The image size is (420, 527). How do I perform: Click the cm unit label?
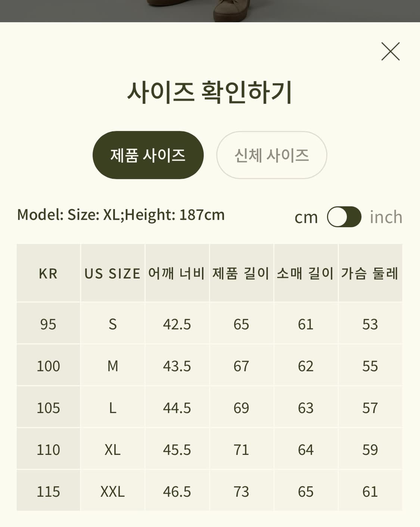306,217
